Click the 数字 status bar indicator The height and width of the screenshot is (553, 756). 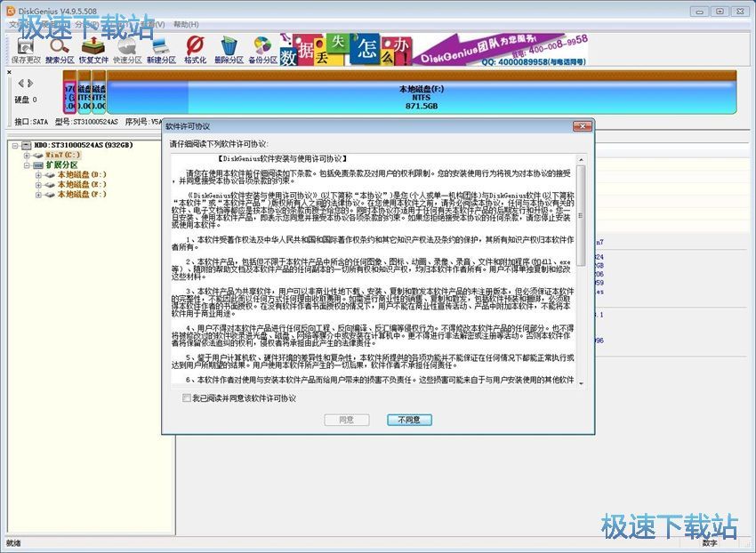pos(709,543)
